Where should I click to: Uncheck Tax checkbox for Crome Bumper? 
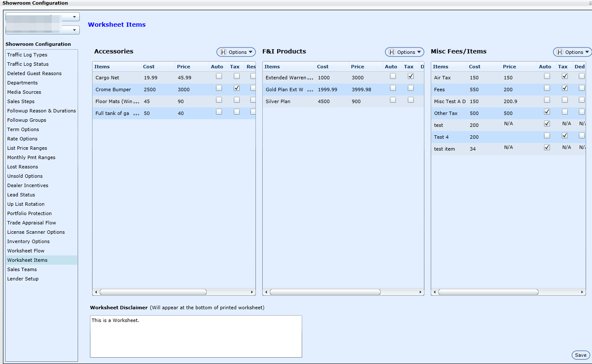pyautogui.click(x=237, y=88)
